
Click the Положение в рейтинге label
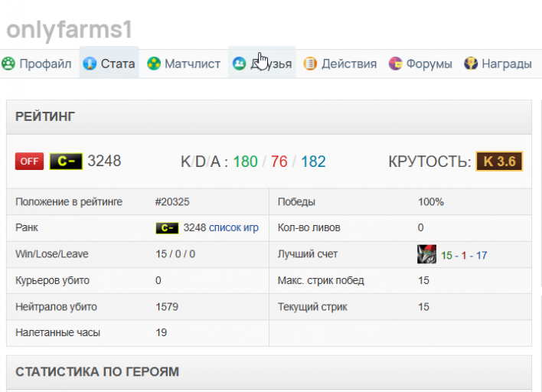pos(69,202)
